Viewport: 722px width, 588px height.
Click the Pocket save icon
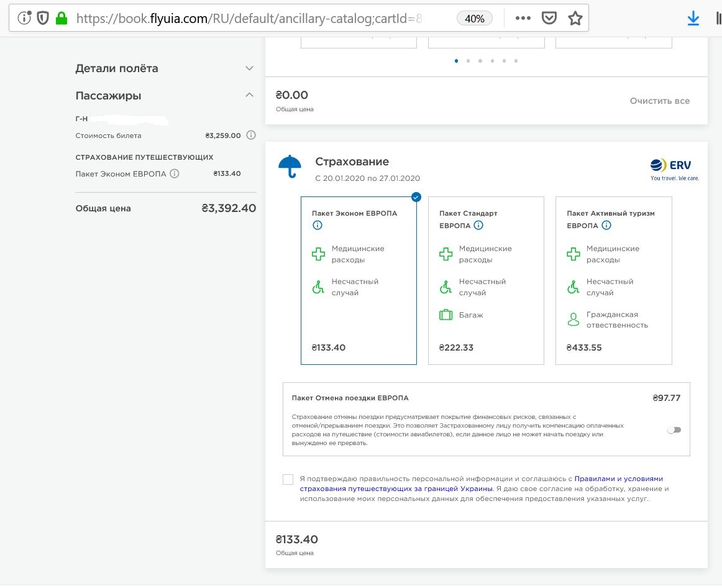tap(549, 19)
